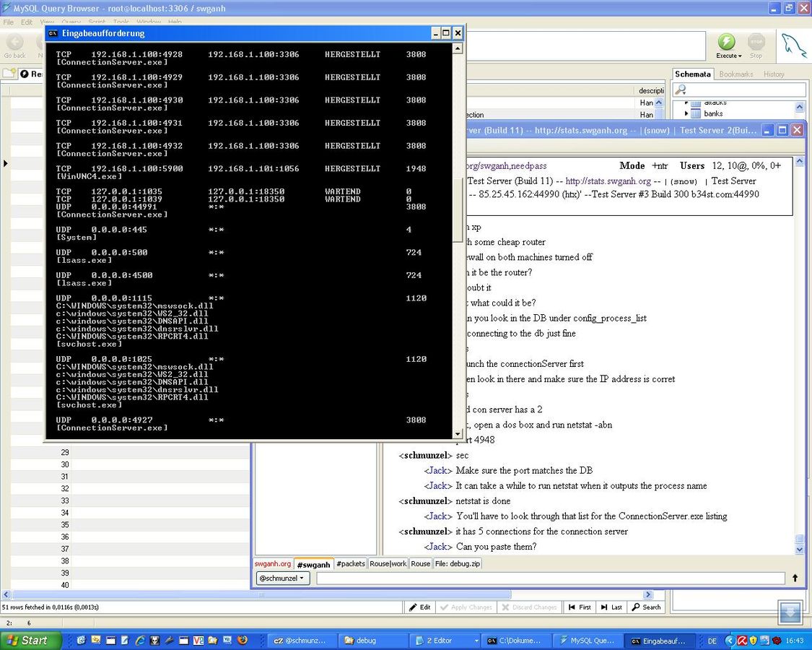Open the stats.swganh.org link in topic

coord(608,181)
